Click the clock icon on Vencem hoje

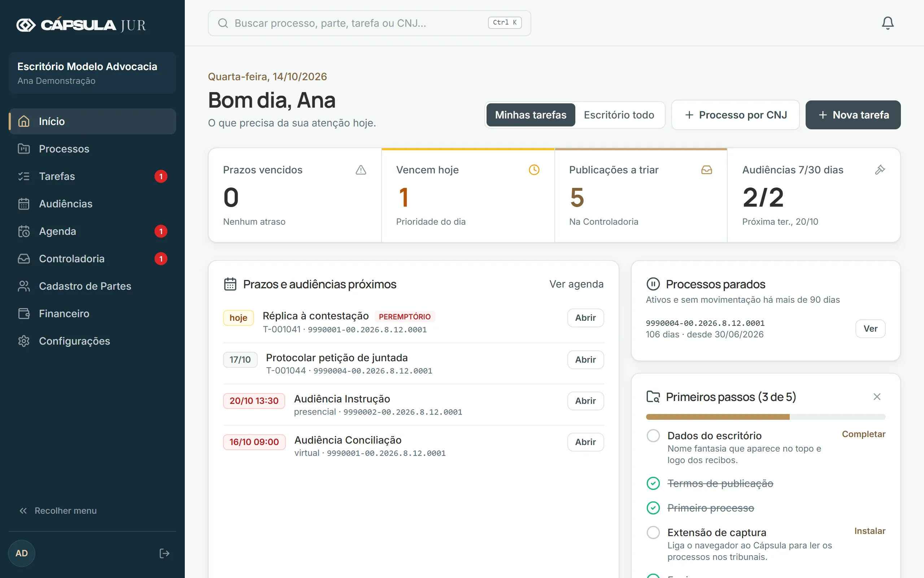click(x=534, y=170)
